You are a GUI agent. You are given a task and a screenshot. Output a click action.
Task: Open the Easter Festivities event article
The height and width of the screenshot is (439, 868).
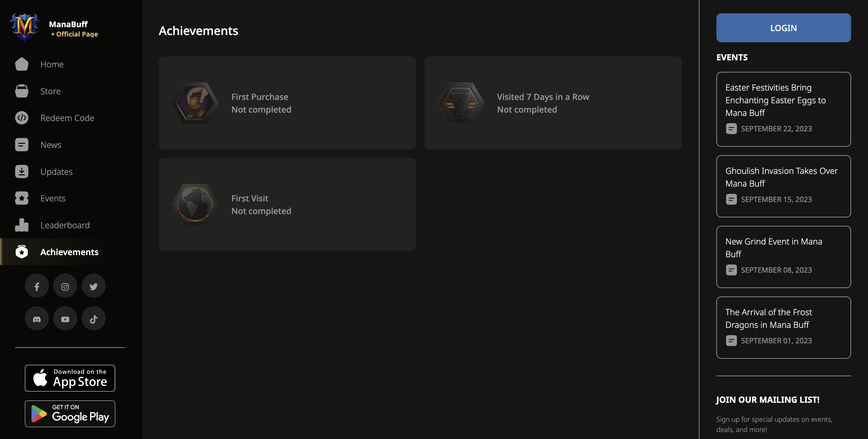coord(783,108)
